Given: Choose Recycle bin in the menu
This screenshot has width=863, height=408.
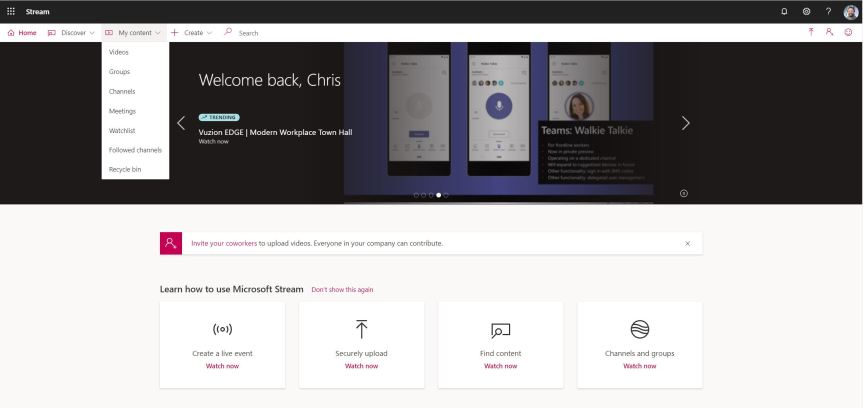Looking at the screenshot, I should coord(125,169).
